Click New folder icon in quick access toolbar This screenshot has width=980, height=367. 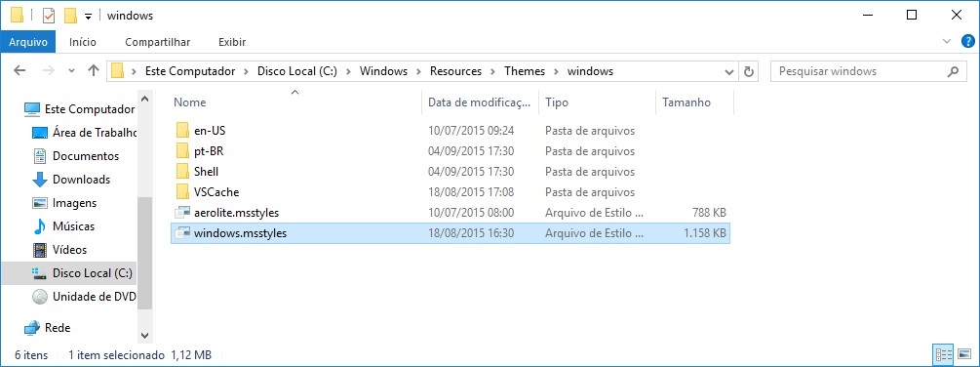(70, 15)
